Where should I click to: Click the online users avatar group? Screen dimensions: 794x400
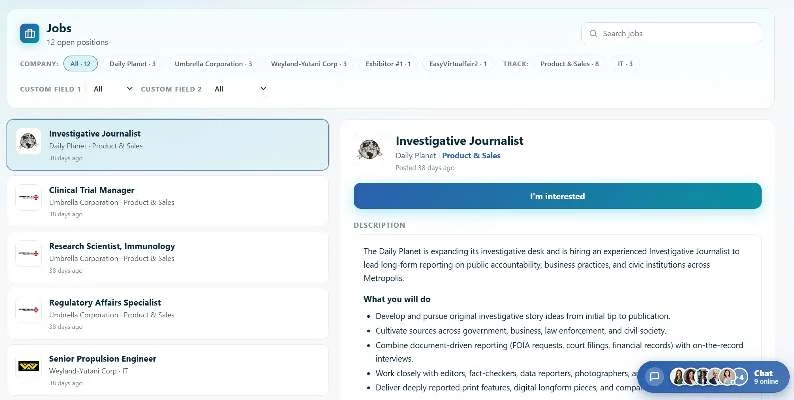tap(708, 377)
